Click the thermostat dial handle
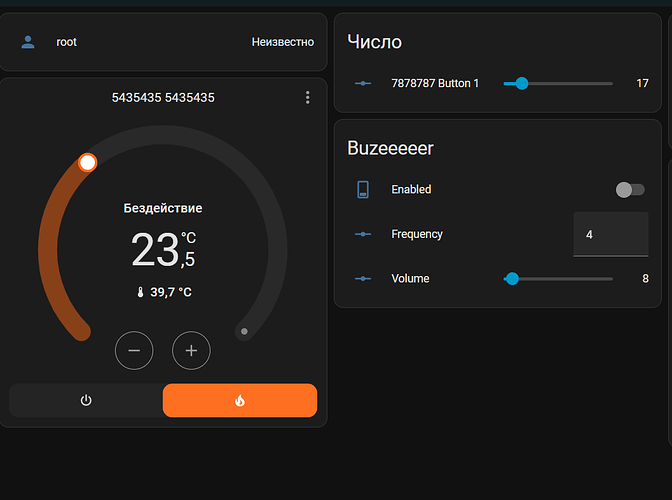The width and height of the screenshot is (672, 500). [88, 162]
